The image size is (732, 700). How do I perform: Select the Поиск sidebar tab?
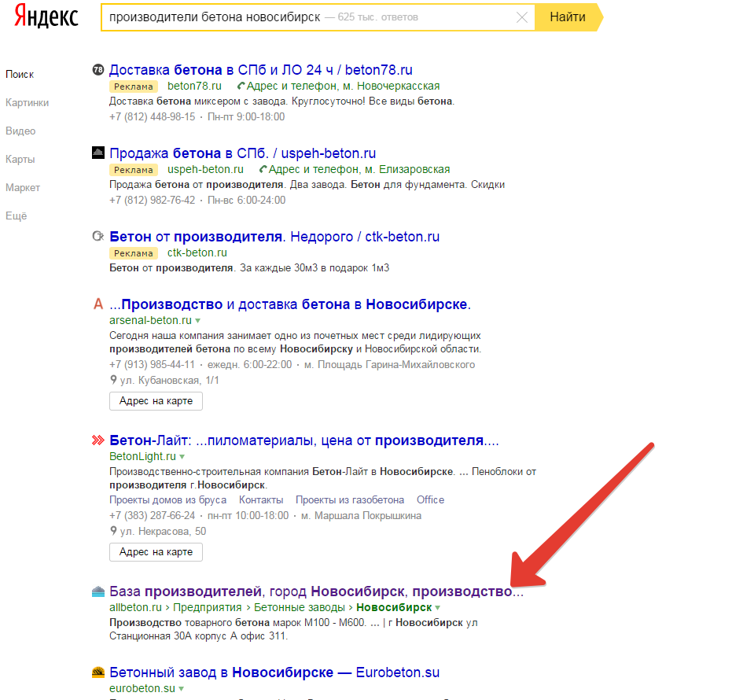click(x=20, y=74)
